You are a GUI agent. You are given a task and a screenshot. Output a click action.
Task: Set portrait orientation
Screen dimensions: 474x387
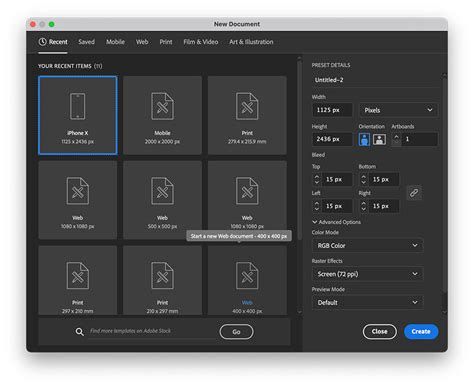coord(364,139)
